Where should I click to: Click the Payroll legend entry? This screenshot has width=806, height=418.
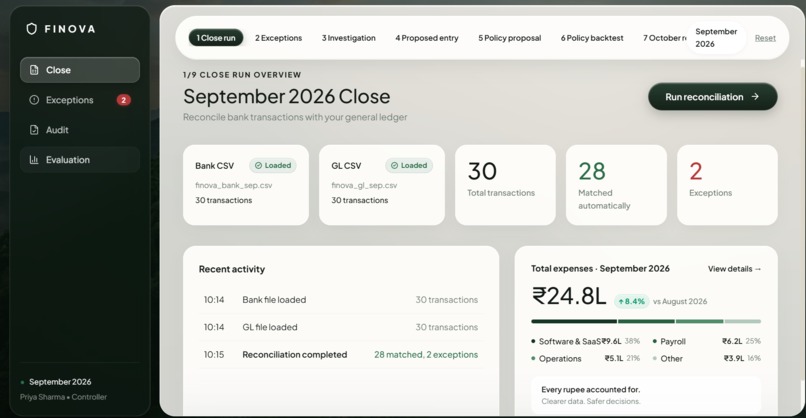pyautogui.click(x=707, y=341)
